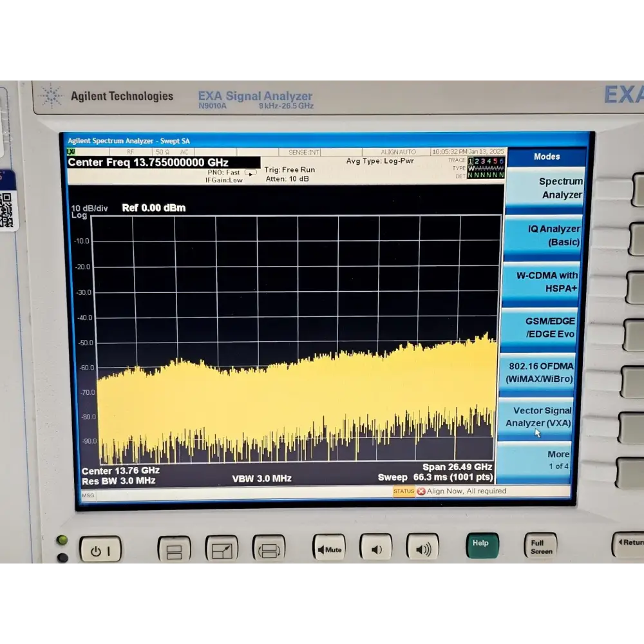The height and width of the screenshot is (644, 644).
Task: Push the hardware softkey beside Spectrum Analyzer
Action: point(639,189)
